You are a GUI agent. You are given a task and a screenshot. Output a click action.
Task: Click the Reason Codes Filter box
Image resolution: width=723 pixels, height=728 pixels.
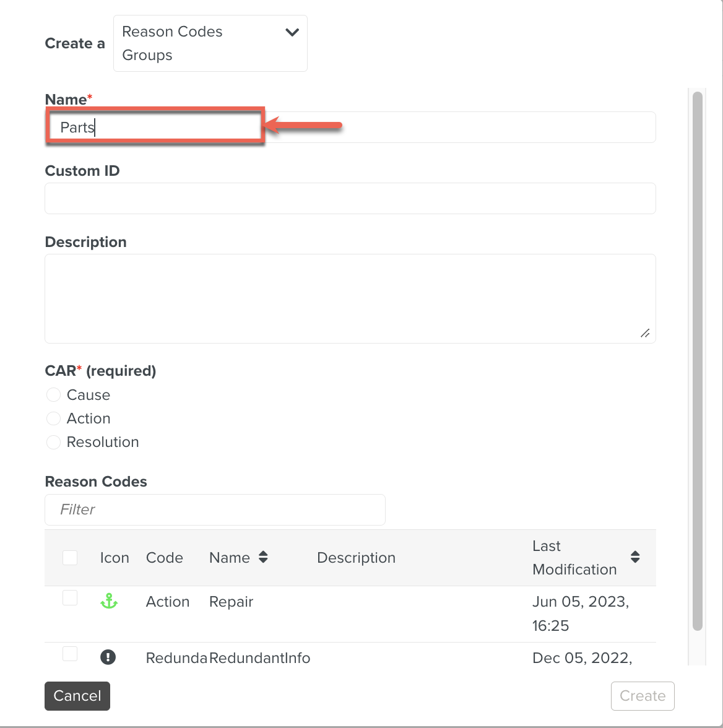[215, 509]
